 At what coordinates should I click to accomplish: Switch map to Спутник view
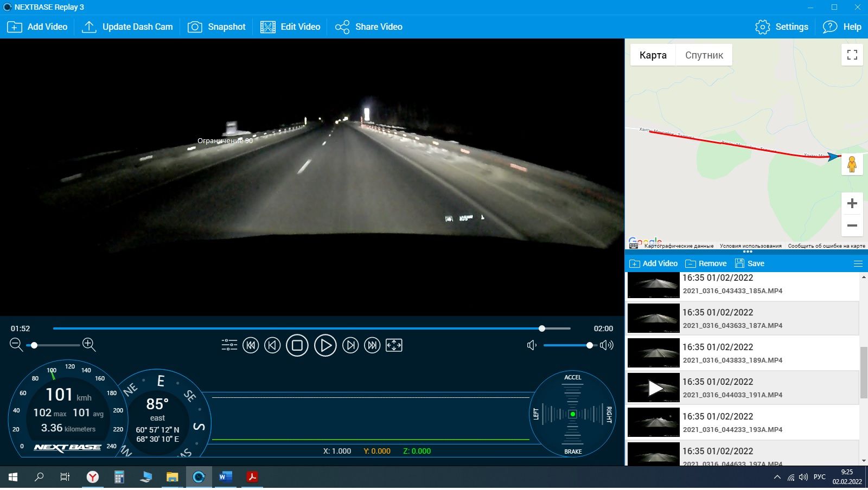point(704,55)
